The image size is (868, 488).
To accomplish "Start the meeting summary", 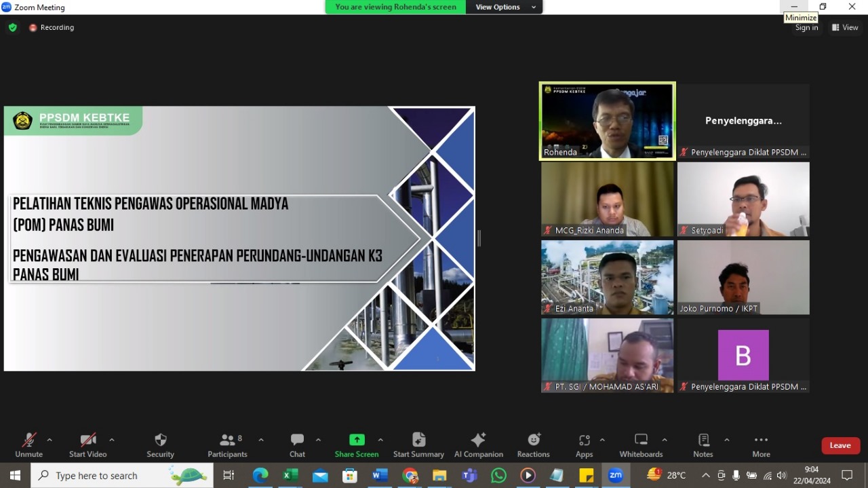I will pyautogui.click(x=418, y=445).
